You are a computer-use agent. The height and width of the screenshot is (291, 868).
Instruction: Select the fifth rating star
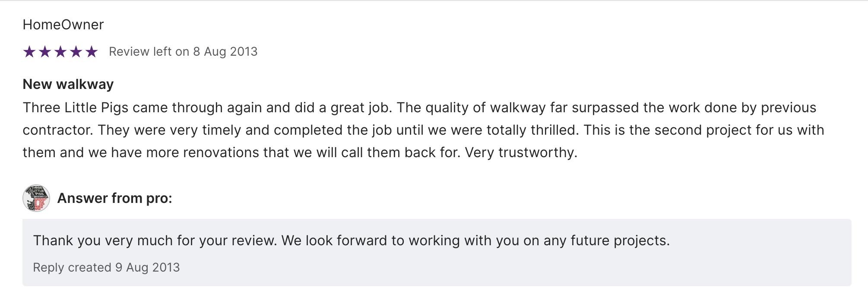point(92,52)
